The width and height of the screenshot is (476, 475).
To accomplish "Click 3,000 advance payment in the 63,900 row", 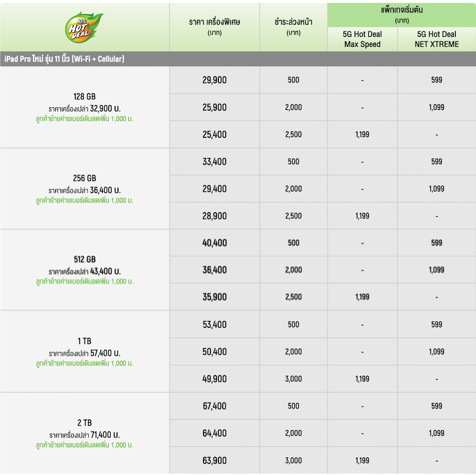I will 294,460.
